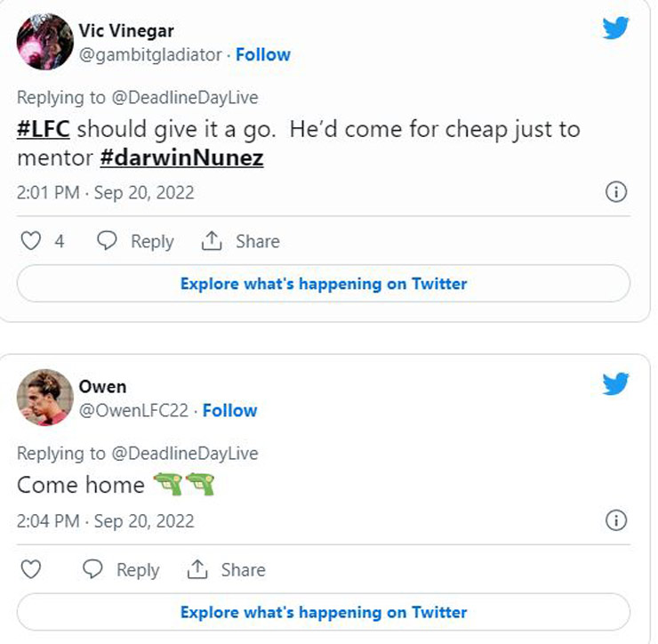Open the 2:04 PM Sep 20, 2022 timestamp
This screenshot has width=658, height=644.
(x=105, y=520)
